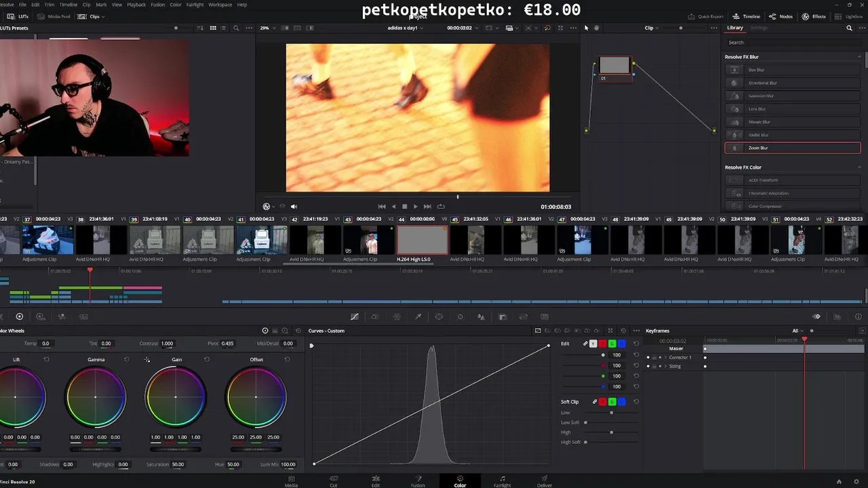Toggle the Y luma curve channel
This screenshot has width=868, height=488.
click(593, 344)
